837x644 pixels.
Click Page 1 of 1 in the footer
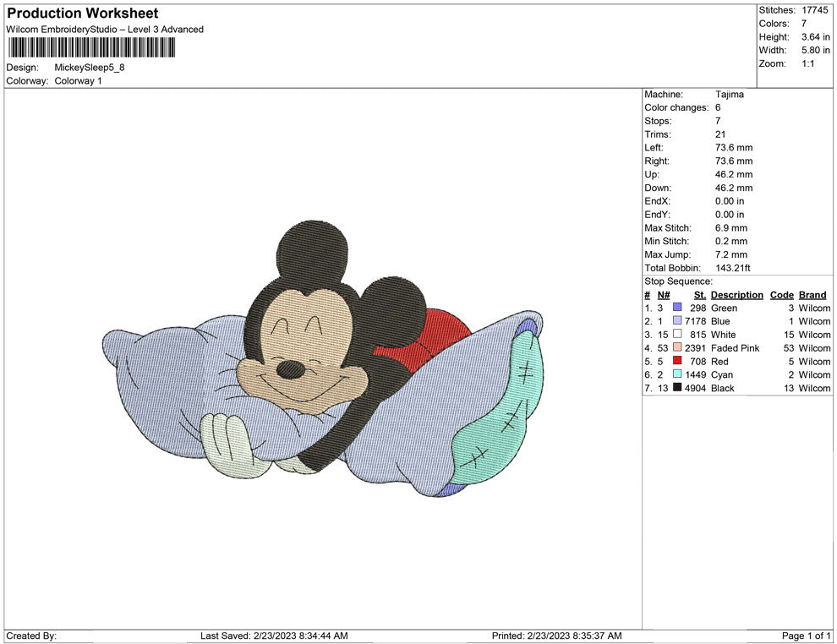point(806,636)
